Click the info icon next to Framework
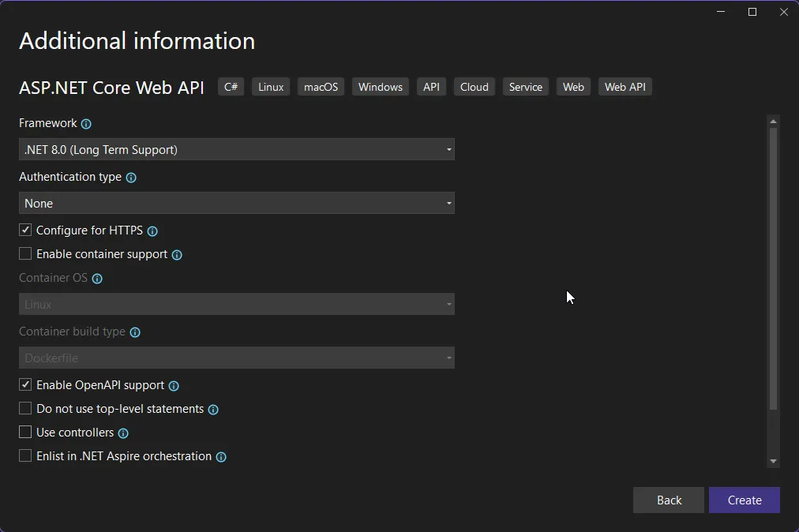This screenshot has height=532, width=799. 86,124
